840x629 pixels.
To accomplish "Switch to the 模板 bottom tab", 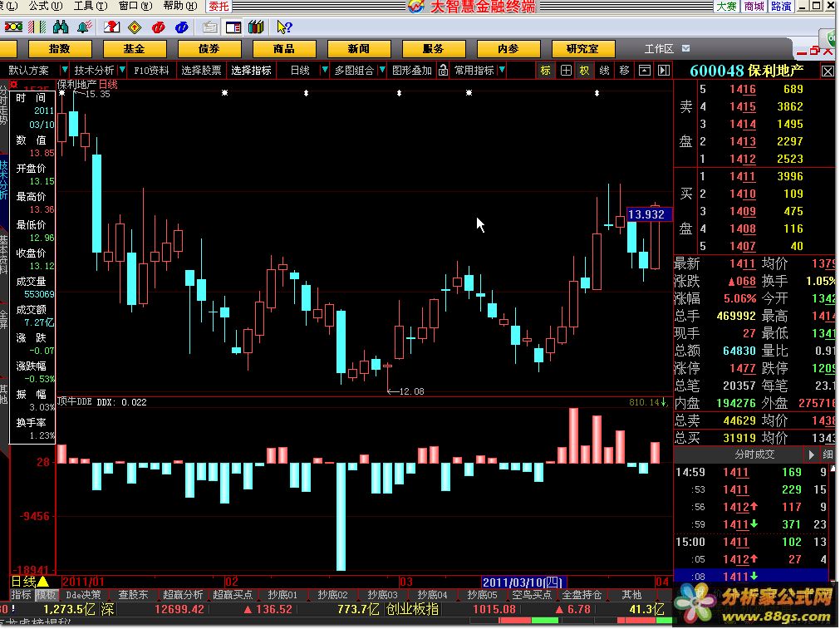I will 46,595.
